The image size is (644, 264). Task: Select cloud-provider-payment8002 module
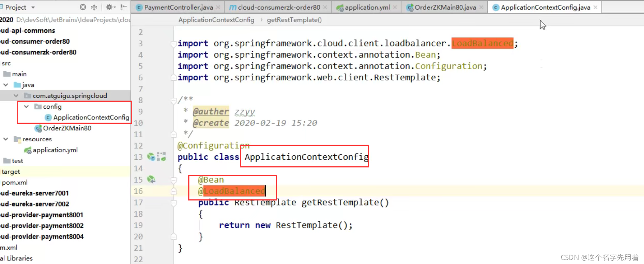(x=42, y=226)
